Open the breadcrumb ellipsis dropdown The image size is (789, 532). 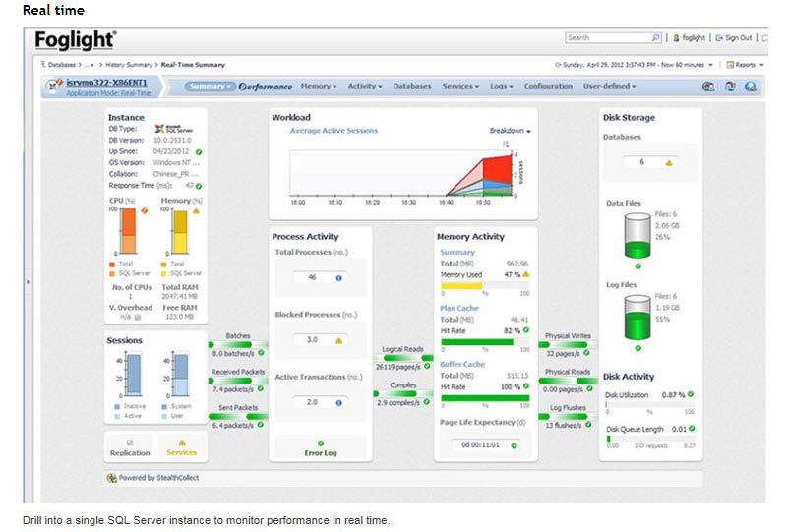click(90, 65)
